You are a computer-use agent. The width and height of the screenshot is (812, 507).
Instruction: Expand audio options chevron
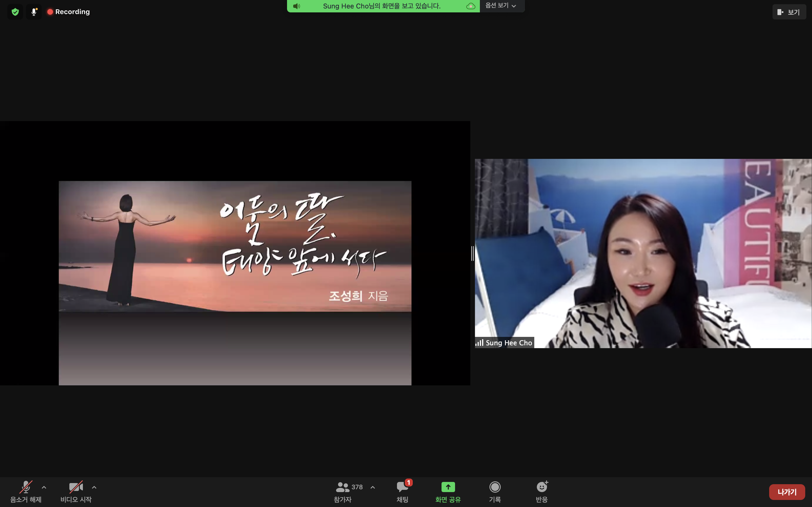tap(44, 487)
